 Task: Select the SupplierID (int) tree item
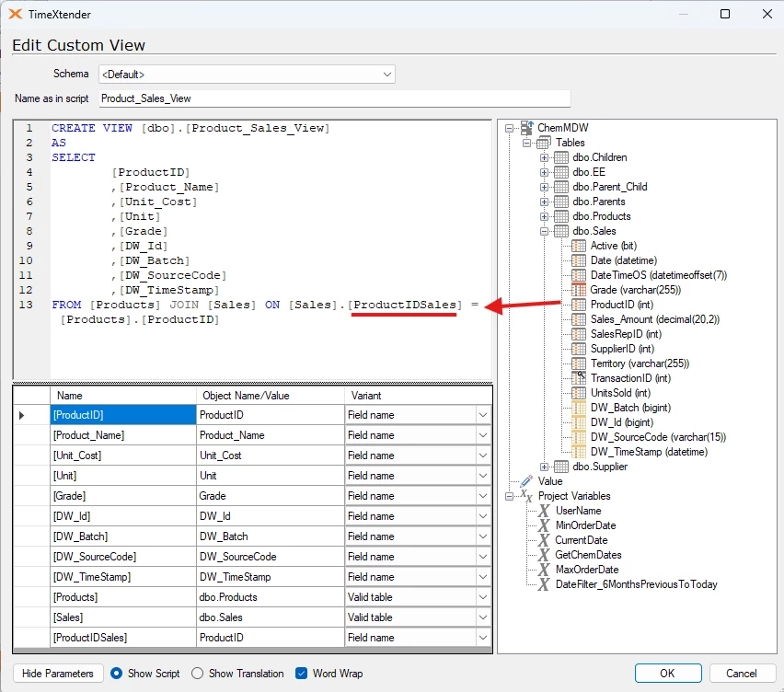[x=622, y=349]
